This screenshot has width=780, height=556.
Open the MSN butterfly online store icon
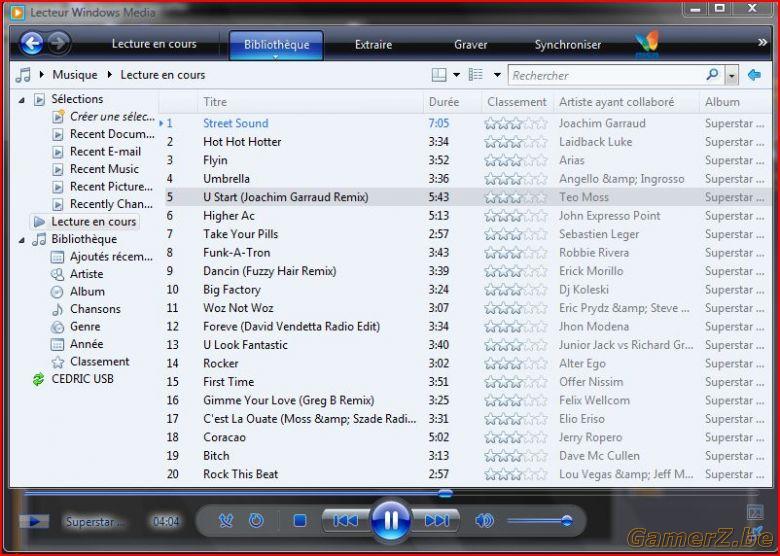(647, 43)
